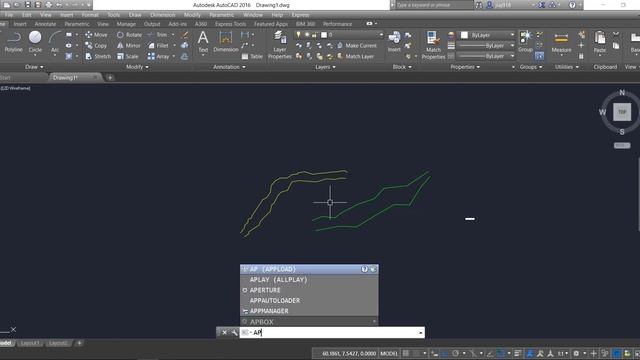Select the APPAUTOLOADER suggestion

point(309,300)
